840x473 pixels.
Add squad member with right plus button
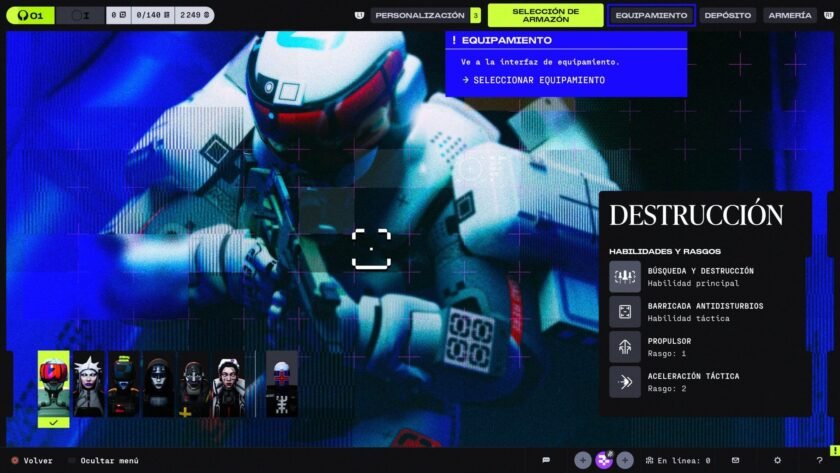[x=625, y=460]
